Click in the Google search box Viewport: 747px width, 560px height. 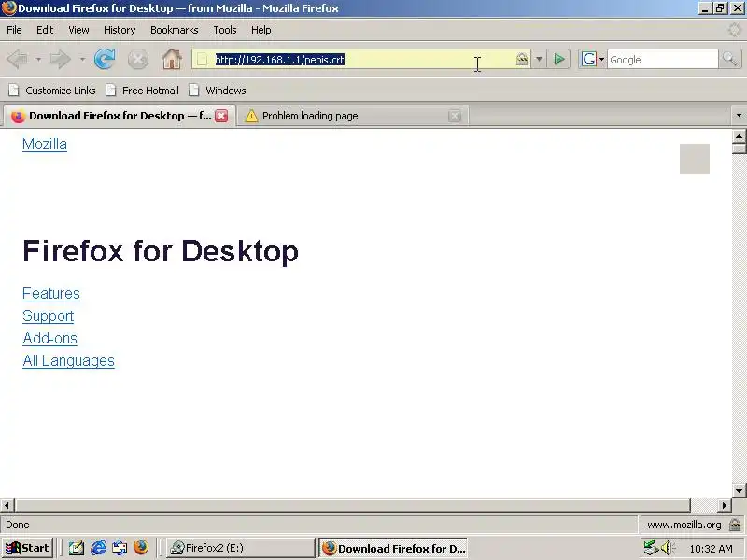click(662, 60)
